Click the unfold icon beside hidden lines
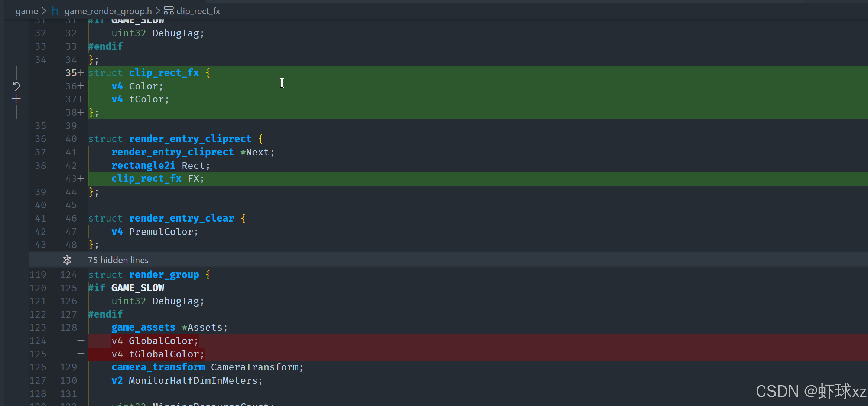The height and width of the screenshot is (406, 868). pyautogui.click(x=67, y=260)
